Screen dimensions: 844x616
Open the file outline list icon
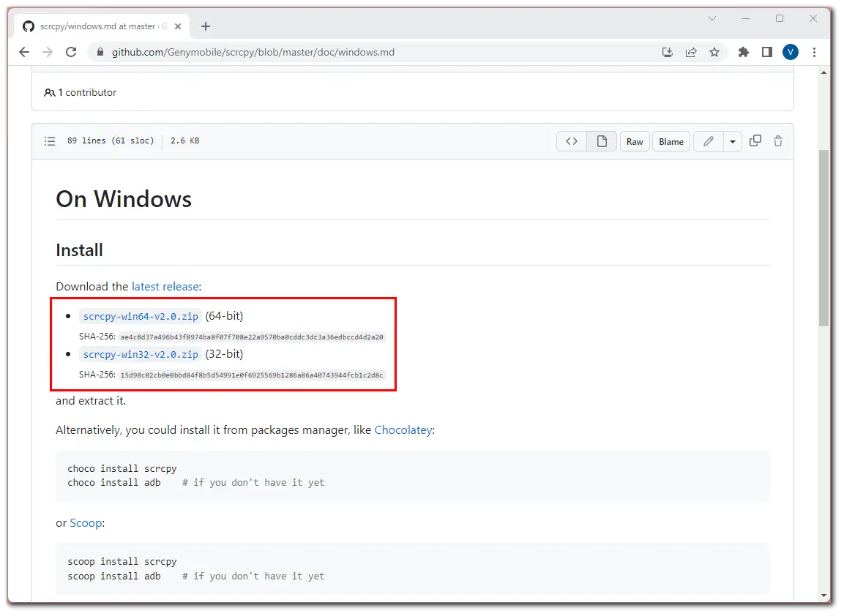click(x=50, y=141)
